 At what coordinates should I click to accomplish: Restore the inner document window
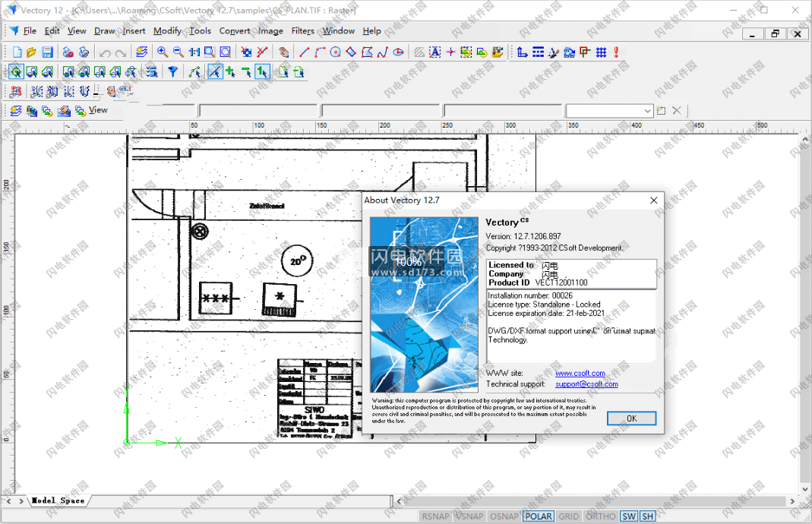775,33
